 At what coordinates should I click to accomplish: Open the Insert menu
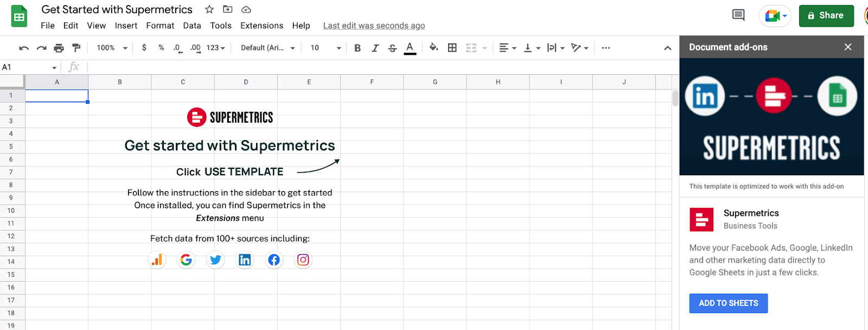(x=126, y=26)
